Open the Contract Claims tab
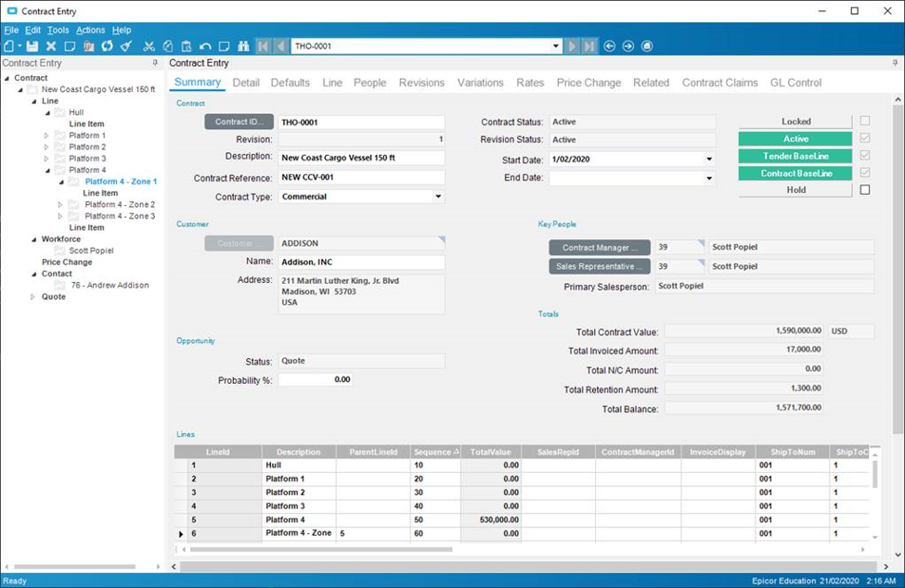Image resolution: width=905 pixels, height=588 pixels. pos(719,83)
